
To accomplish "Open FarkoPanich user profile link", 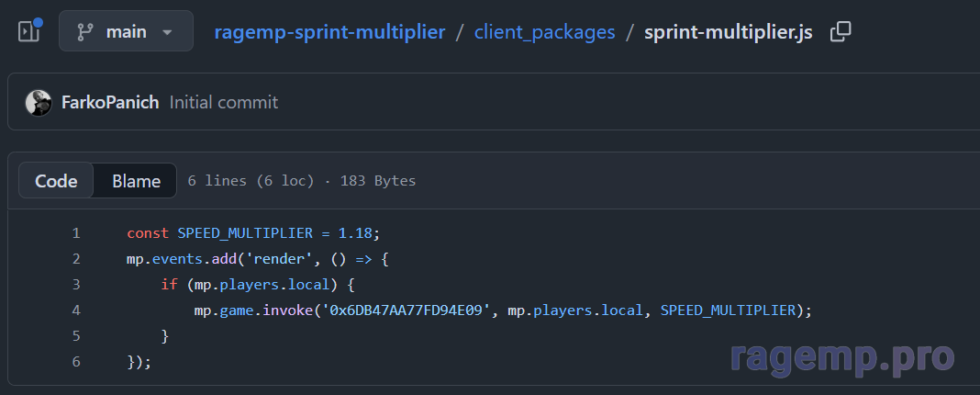I will point(110,103).
